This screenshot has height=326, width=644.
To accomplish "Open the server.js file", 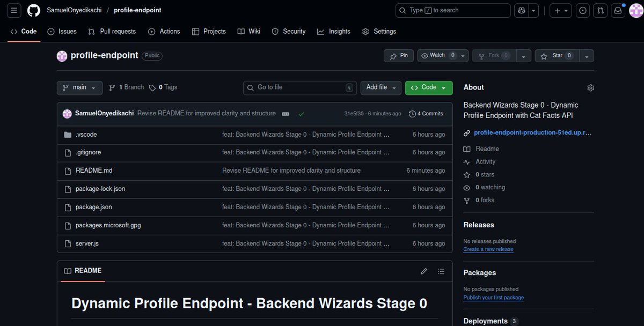I will click(87, 243).
